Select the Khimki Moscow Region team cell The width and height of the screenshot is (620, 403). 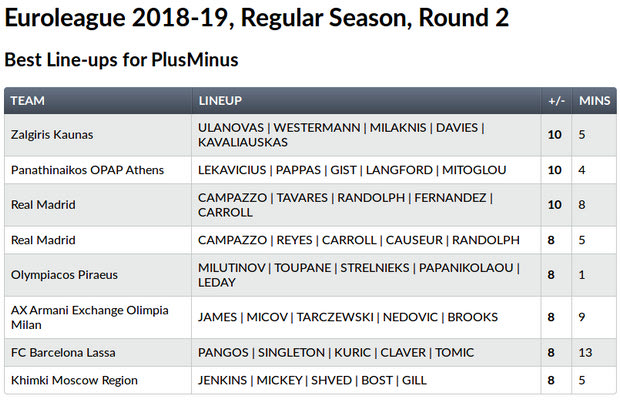point(74,380)
